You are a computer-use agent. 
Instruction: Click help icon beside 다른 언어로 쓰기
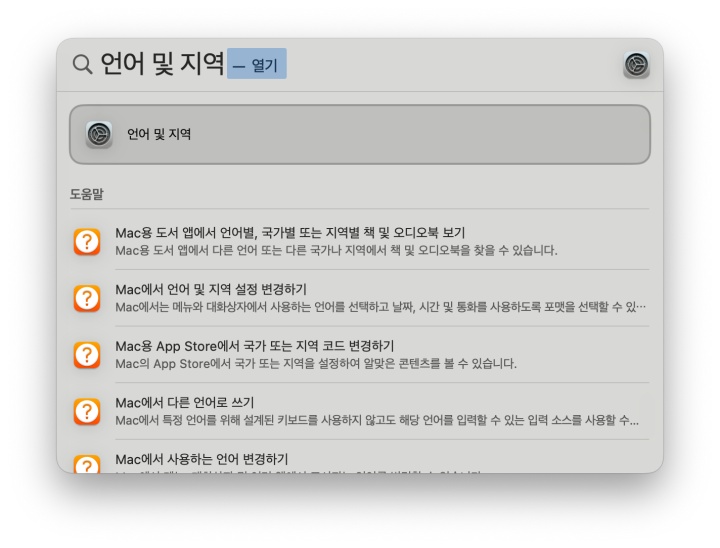coord(87,411)
